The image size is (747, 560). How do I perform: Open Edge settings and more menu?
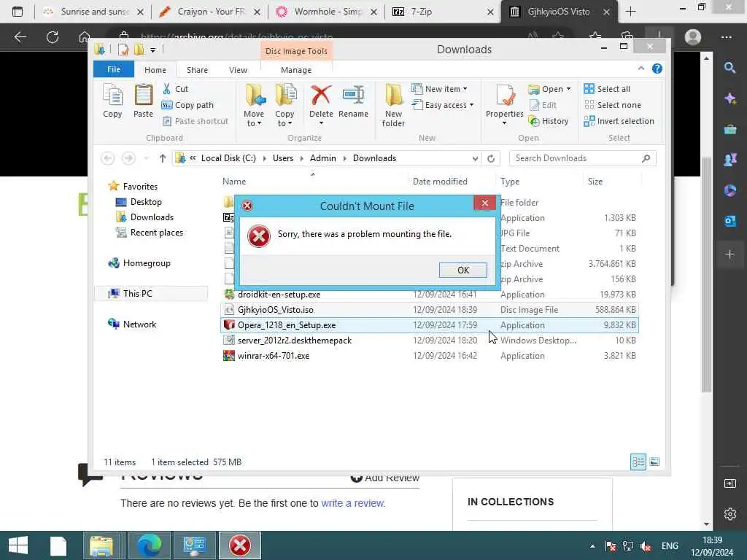726,37
